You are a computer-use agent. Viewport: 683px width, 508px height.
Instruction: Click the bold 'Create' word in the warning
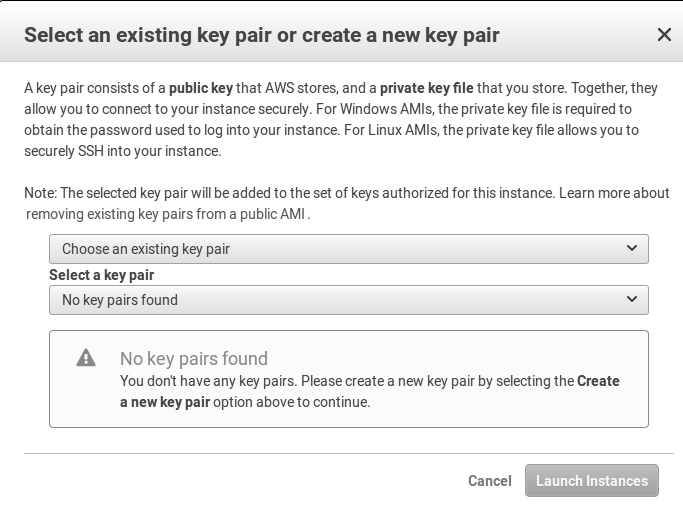point(598,381)
